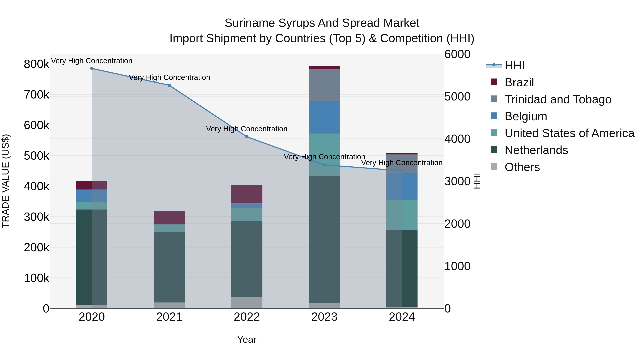Click the Belgium legend color swatch

click(x=494, y=116)
